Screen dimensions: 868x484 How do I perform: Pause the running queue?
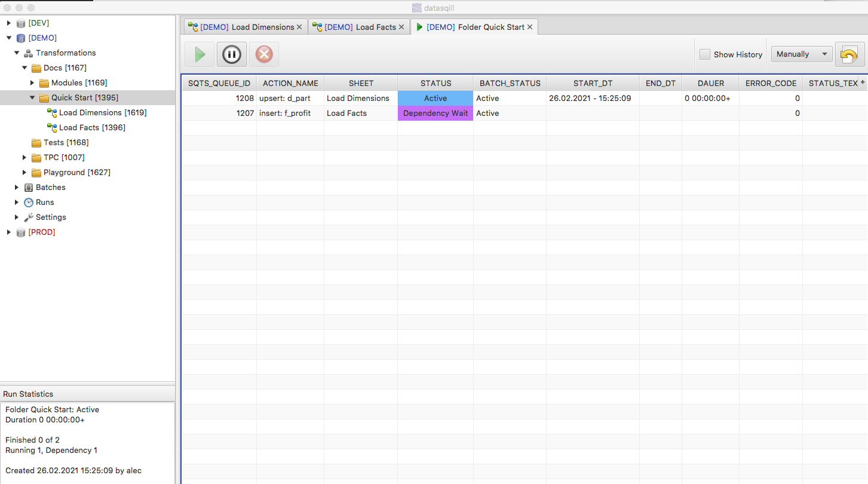[232, 54]
